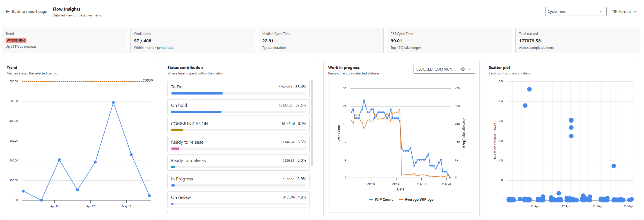This screenshot has width=644, height=220.
Task: Open the Format dropdown menu
Action: coord(624,11)
